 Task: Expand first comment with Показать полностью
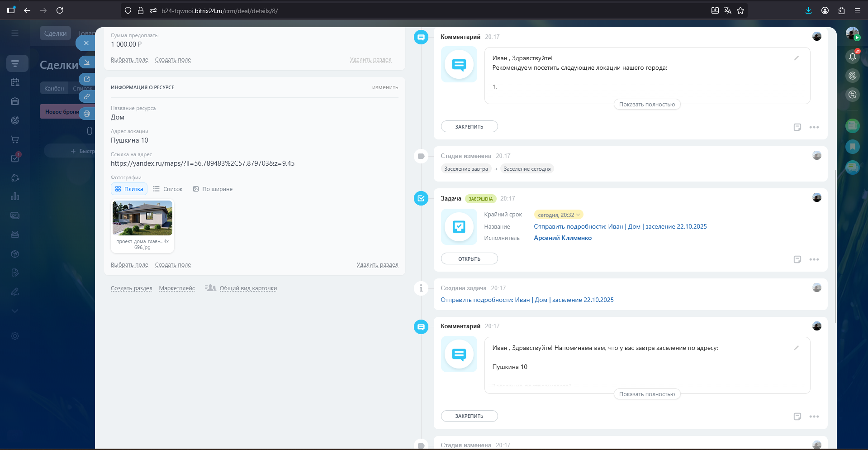click(647, 105)
